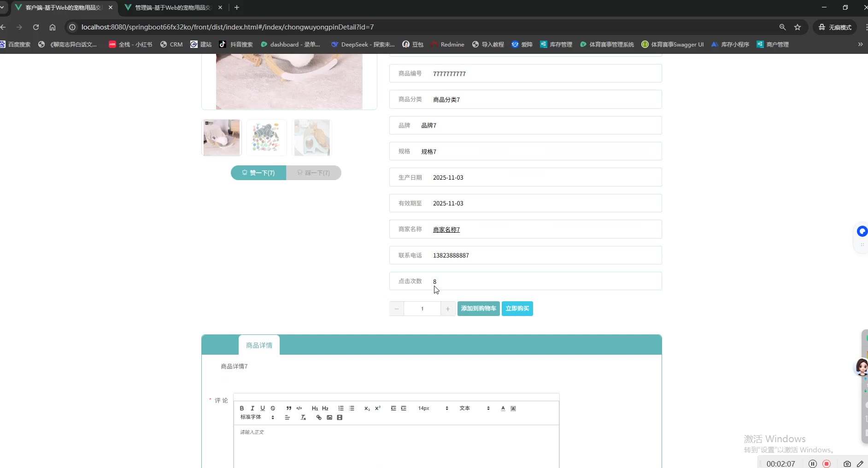This screenshot has width=868, height=468.
Task: Insert ordered list in comment editor
Action: tap(341, 408)
